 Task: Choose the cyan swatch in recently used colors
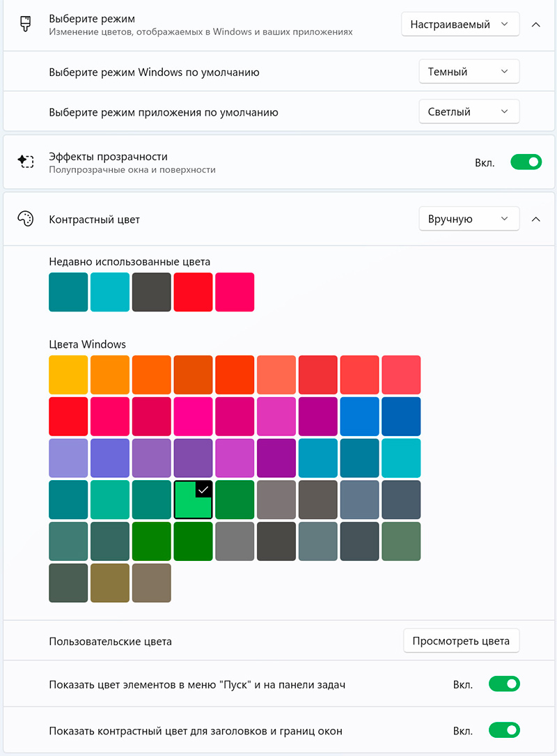click(x=110, y=292)
